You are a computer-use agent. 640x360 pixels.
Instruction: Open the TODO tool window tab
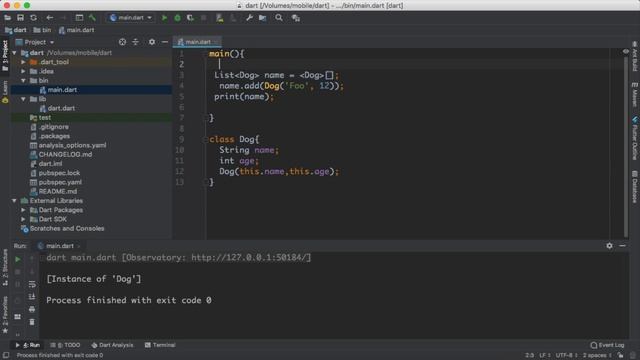point(65,345)
